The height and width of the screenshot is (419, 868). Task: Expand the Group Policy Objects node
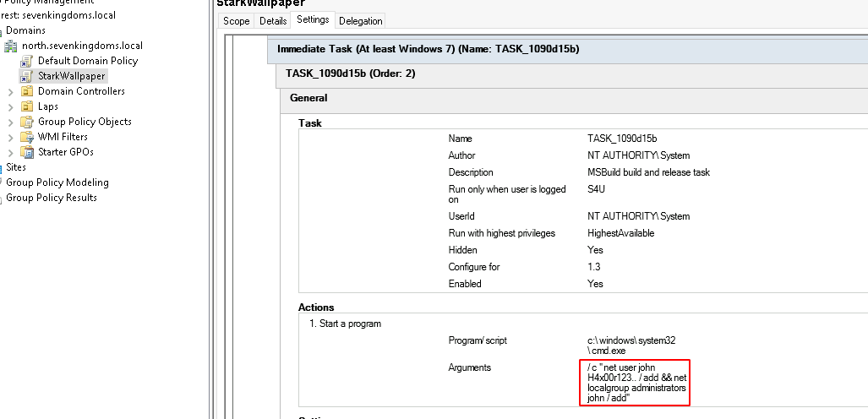(x=10, y=122)
